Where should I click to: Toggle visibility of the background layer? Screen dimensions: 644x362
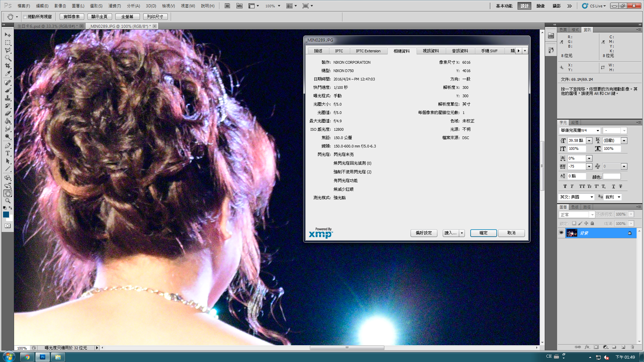561,233
